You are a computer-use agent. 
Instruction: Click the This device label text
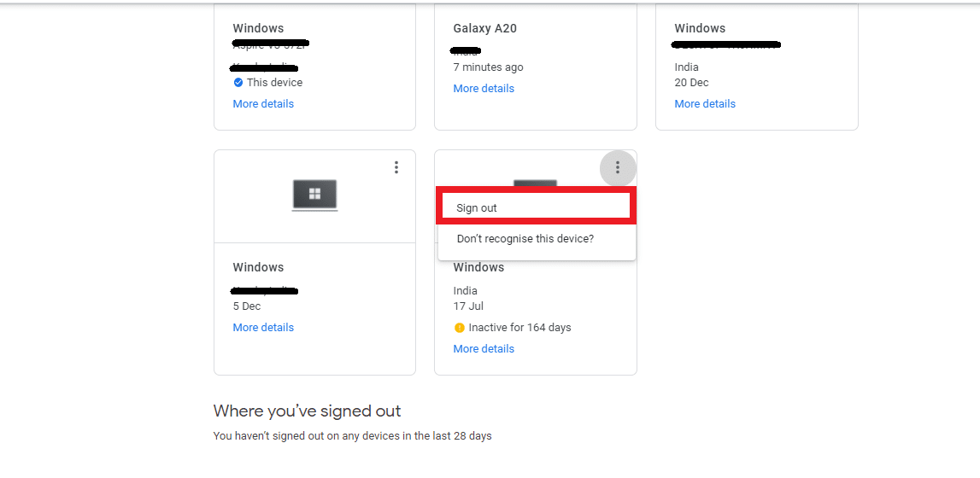pos(274,83)
